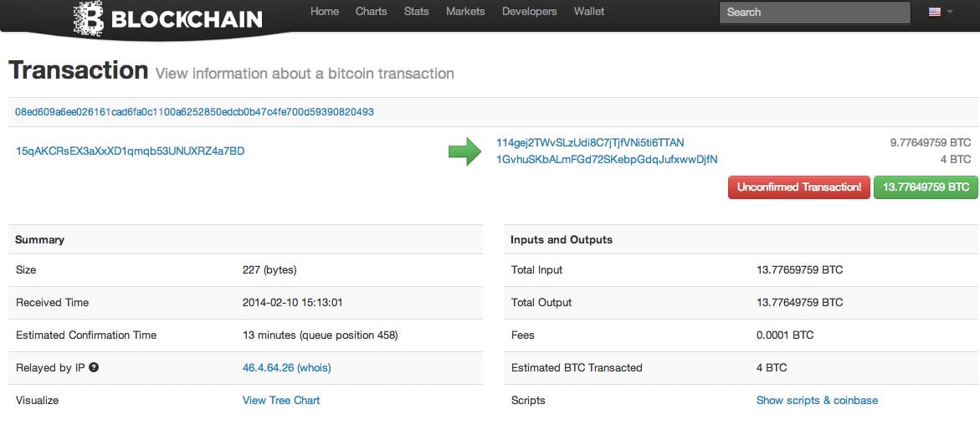Select Total Output value 13.77649759 BTC
The width and height of the screenshot is (980, 425).
coord(799,303)
